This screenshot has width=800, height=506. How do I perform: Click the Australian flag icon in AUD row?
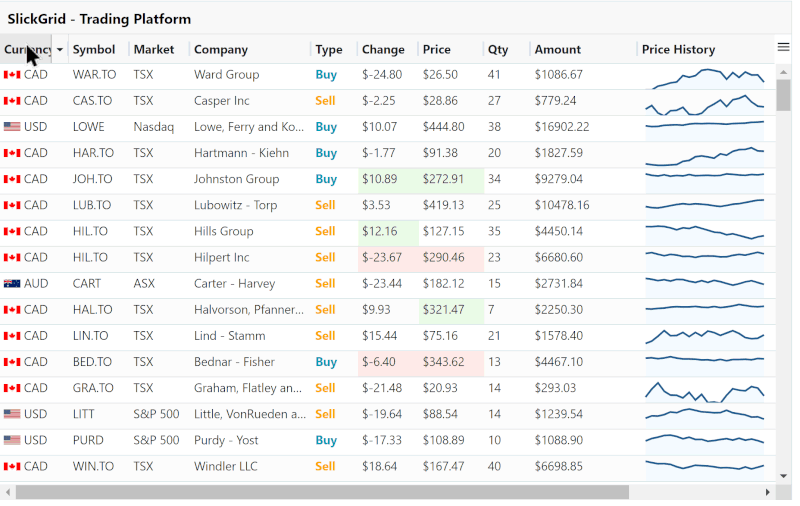point(12,284)
